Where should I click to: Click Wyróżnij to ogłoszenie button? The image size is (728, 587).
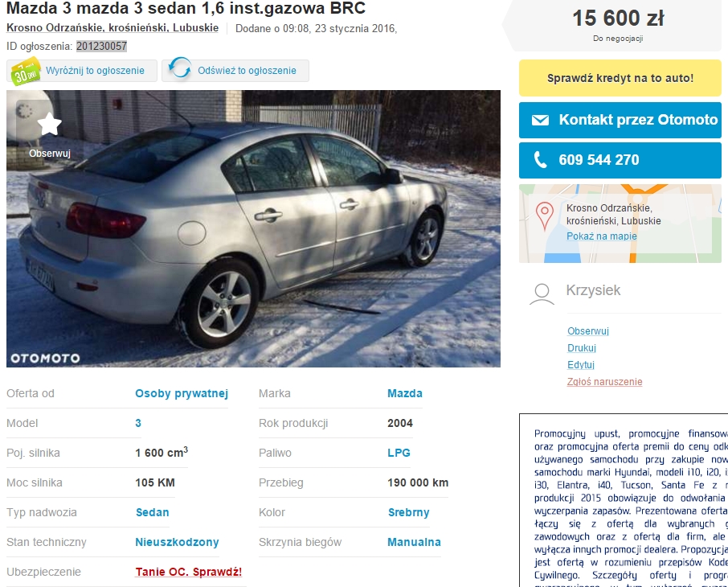(82, 71)
